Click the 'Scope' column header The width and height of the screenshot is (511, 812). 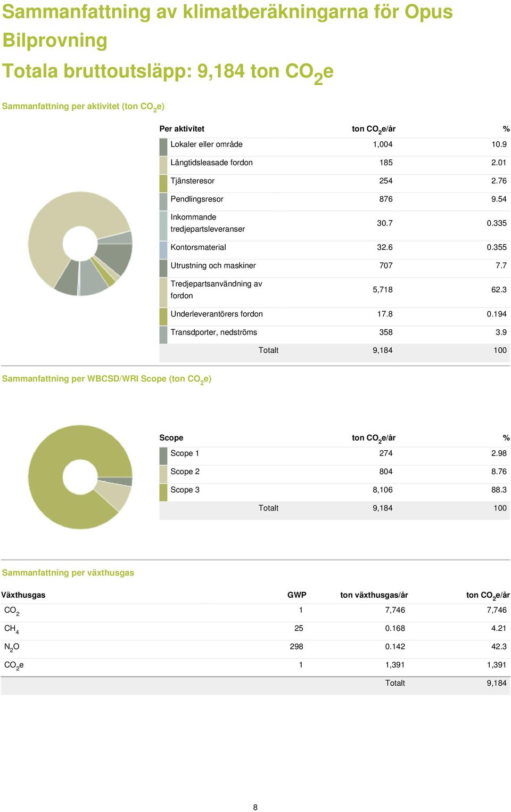point(171,438)
